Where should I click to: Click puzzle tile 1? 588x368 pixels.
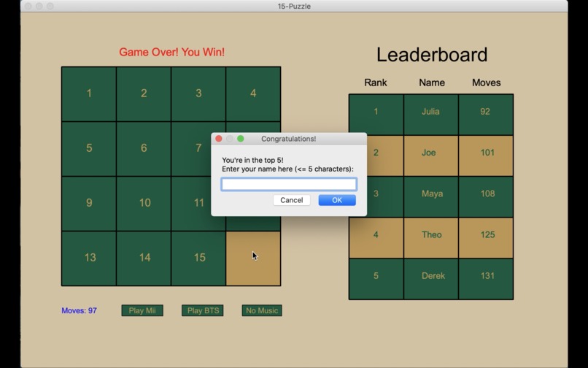pos(89,94)
